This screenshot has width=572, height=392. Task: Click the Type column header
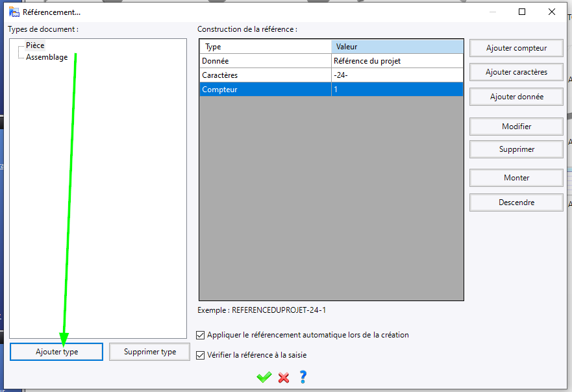[x=266, y=47]
